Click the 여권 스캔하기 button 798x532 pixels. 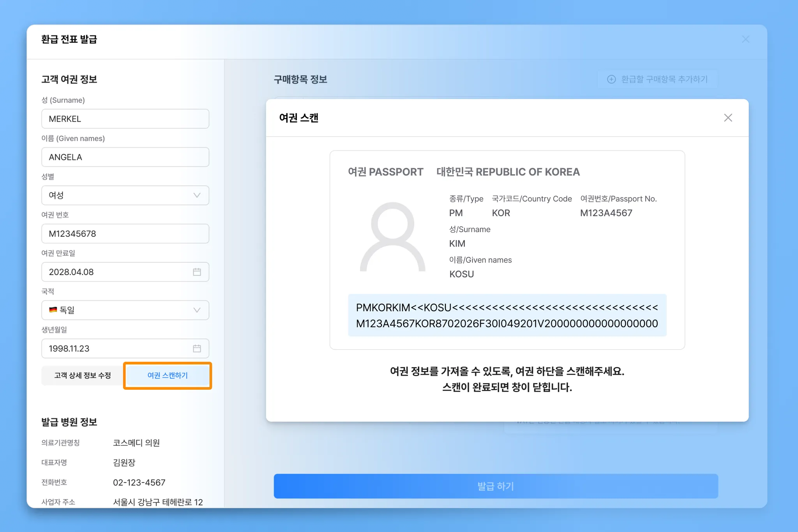tap(168, 375)
